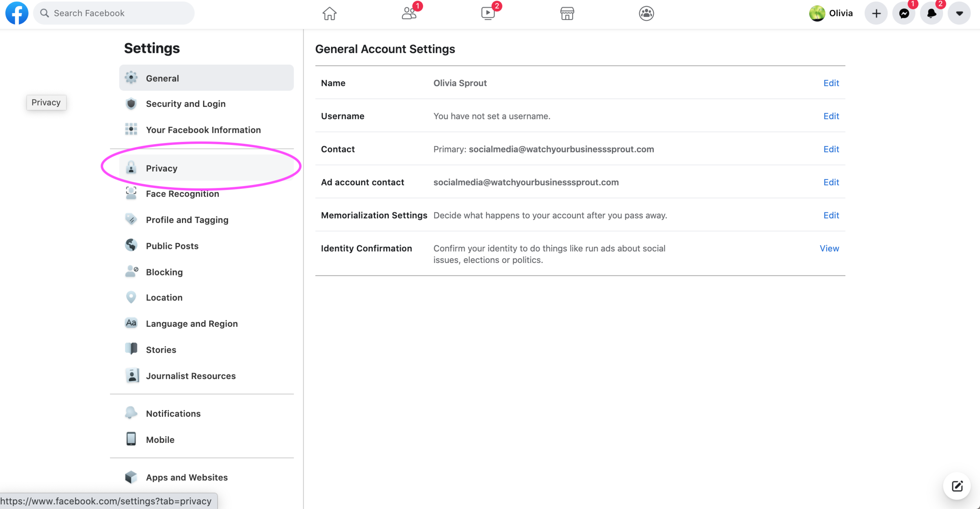
Task: Click the Create plus button
Action: pos(876,13)
